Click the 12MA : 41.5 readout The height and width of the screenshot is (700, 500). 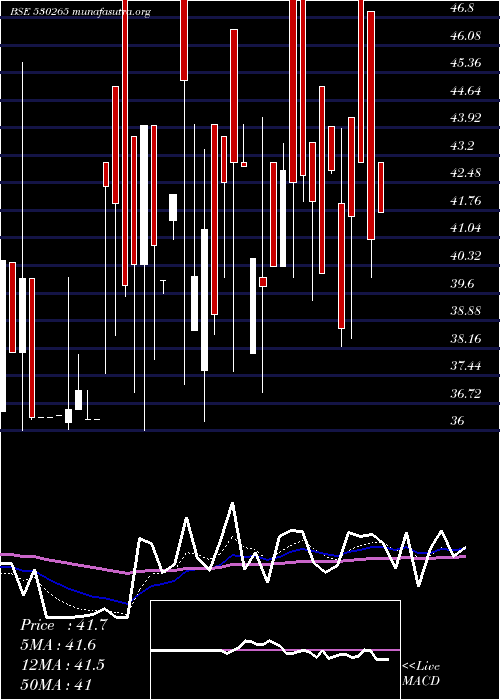(x=62, y=665)
